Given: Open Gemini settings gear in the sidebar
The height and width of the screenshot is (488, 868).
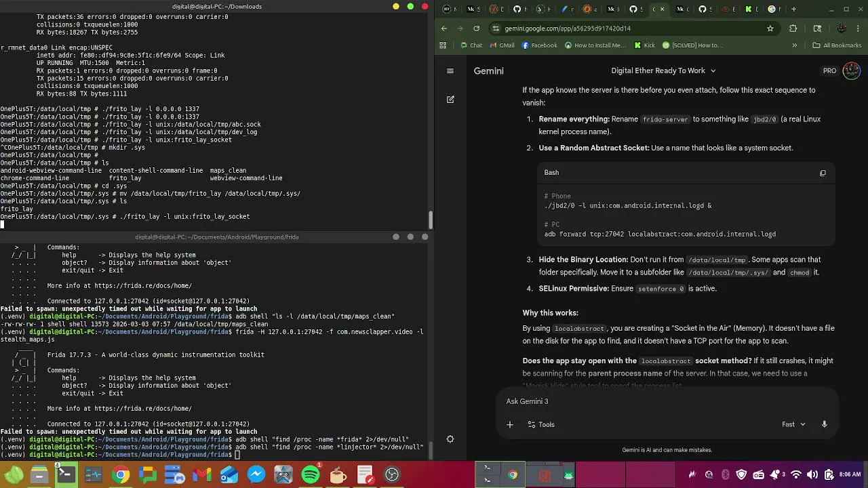Looking at the screenshot, I should pos(450,439).
